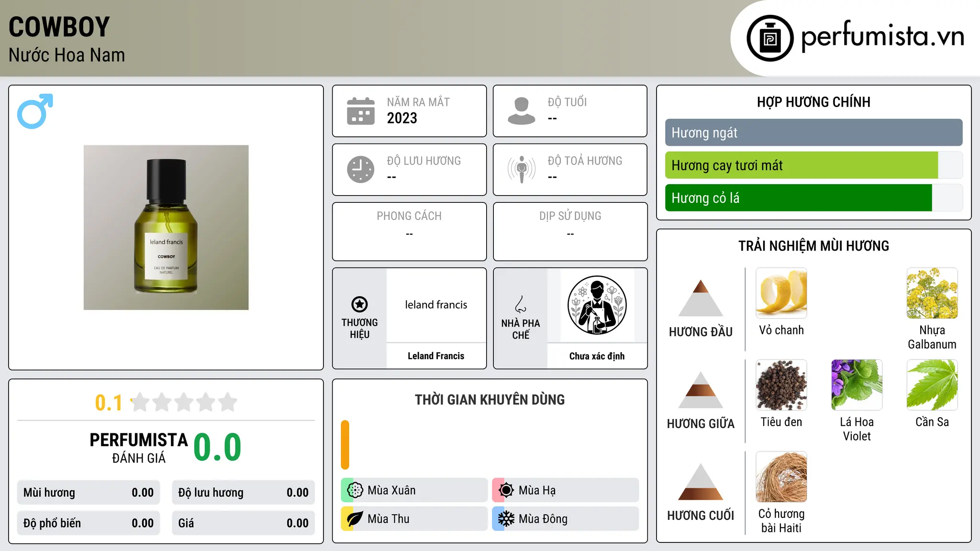Click the Trải Nghiệm Mùi Hương heading

[813, 246]
